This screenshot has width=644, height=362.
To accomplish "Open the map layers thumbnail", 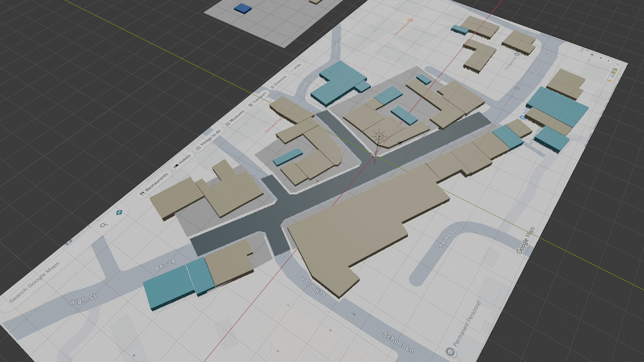I will click(614, 72).
